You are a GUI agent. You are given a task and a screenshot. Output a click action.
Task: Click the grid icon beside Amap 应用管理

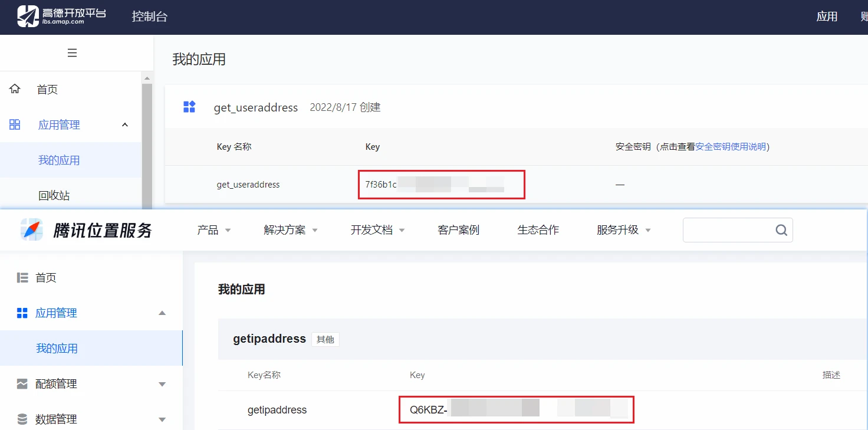pyautogui.click(x=15, y=124)
